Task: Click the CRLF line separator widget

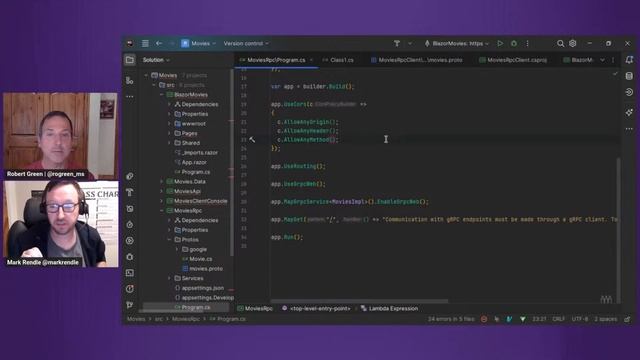Action: coord(558,319)
